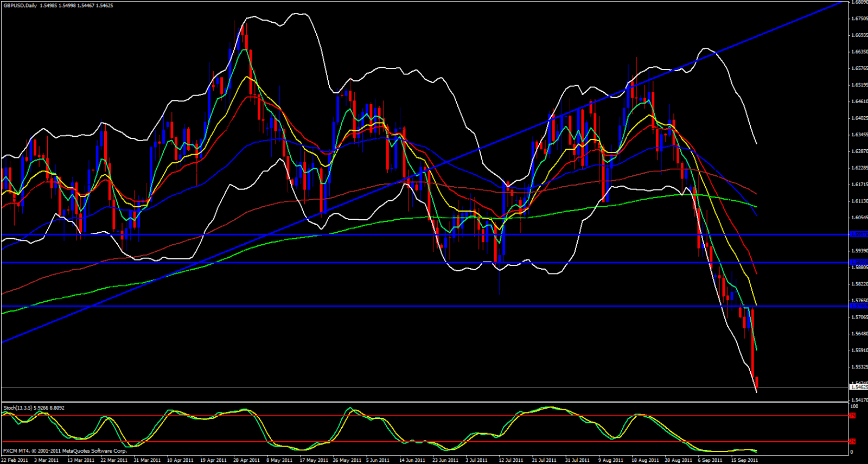Image resolution: width=868 pixels, height=464 pixels.
Task: Click the 15 Sep 2011 date label
Action: point(744,460)
